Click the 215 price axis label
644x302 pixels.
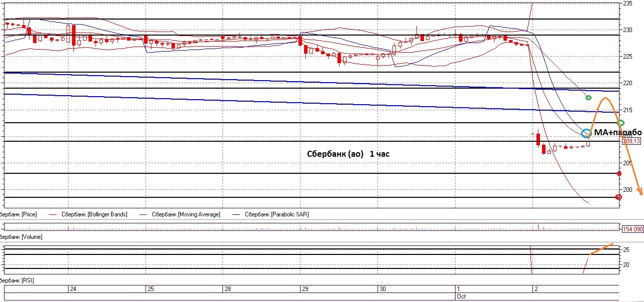628,110
